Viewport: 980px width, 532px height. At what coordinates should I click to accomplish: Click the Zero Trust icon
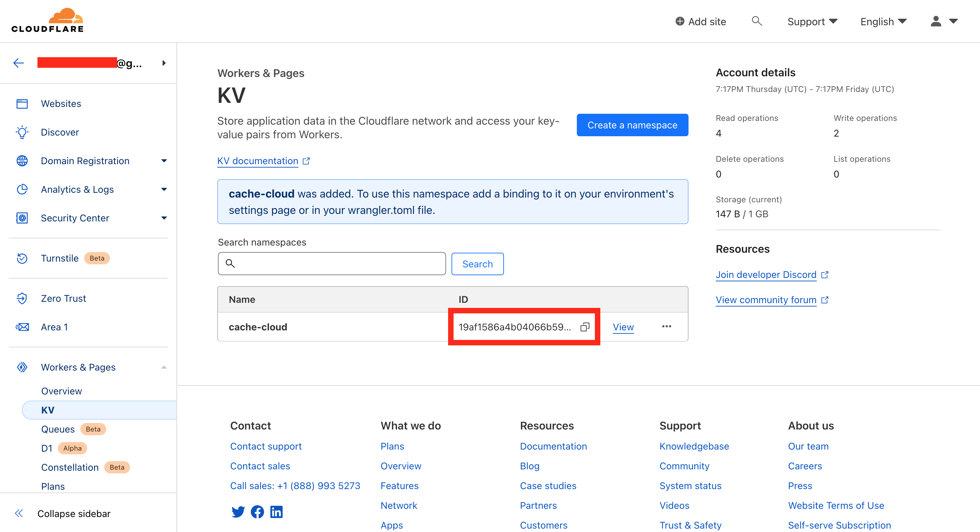pos(22,298)
